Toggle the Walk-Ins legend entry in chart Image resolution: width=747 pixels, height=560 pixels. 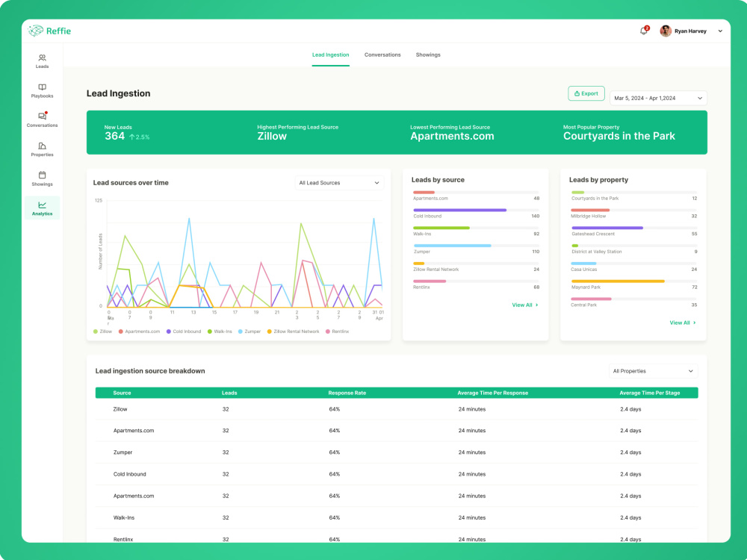pyautogui.click(x=220, y=332)
